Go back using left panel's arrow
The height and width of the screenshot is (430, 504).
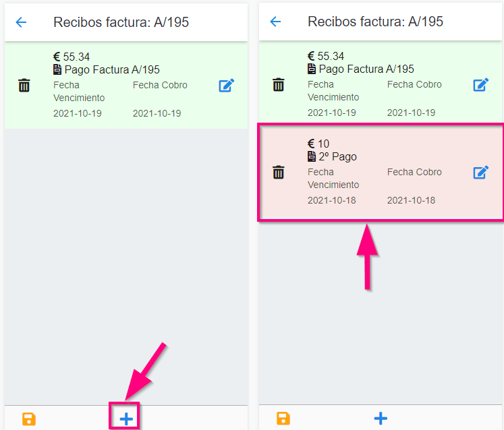tap(22, 22)
